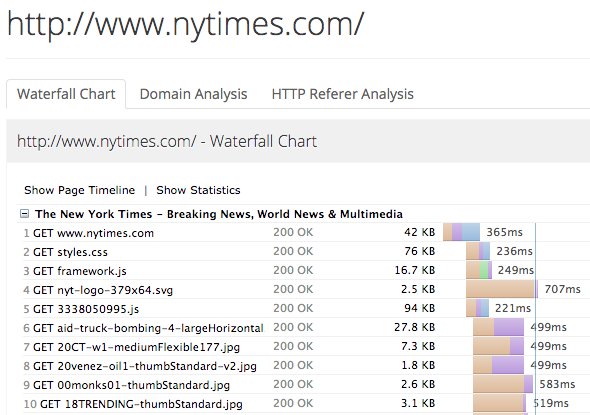Click the 200 OK status for styles.css
Image resolution: width=590 pixels, height=415 pixels.
coord(293,251)
